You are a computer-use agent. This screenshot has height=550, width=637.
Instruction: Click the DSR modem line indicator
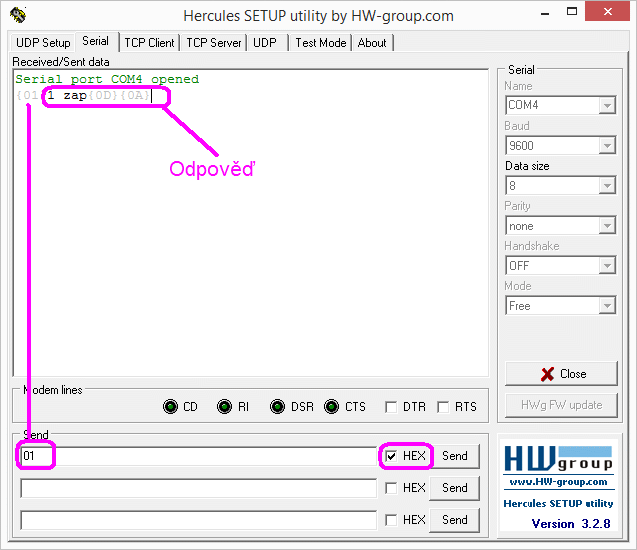coord(277,407)
